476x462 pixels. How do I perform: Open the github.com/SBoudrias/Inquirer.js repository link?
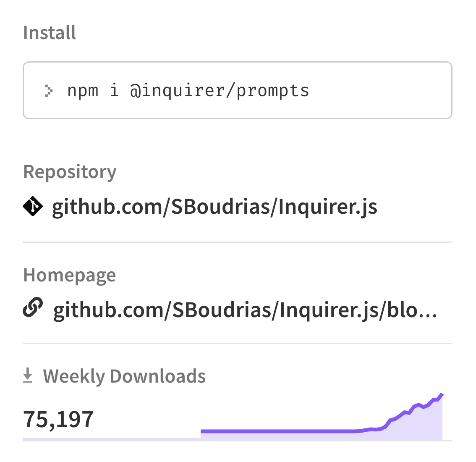(214, 207)
